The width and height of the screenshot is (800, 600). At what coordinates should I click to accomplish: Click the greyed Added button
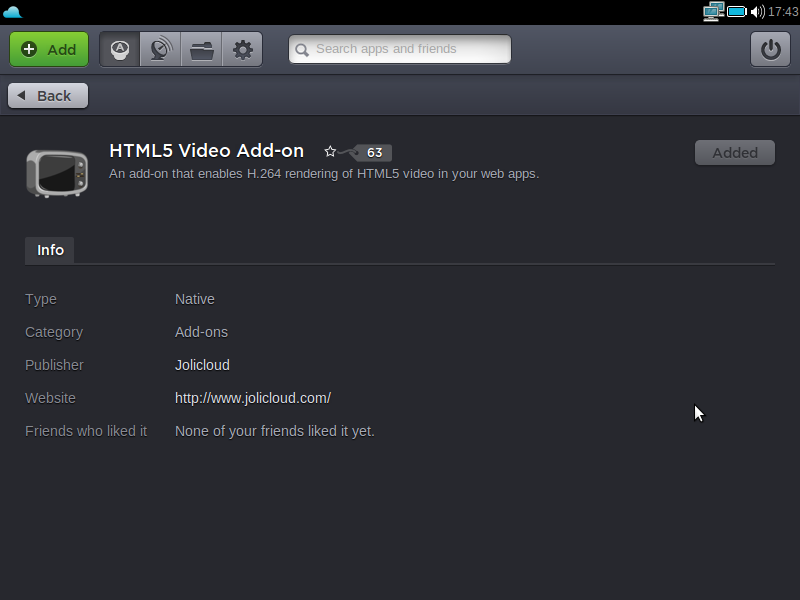(x=735, y=153)
